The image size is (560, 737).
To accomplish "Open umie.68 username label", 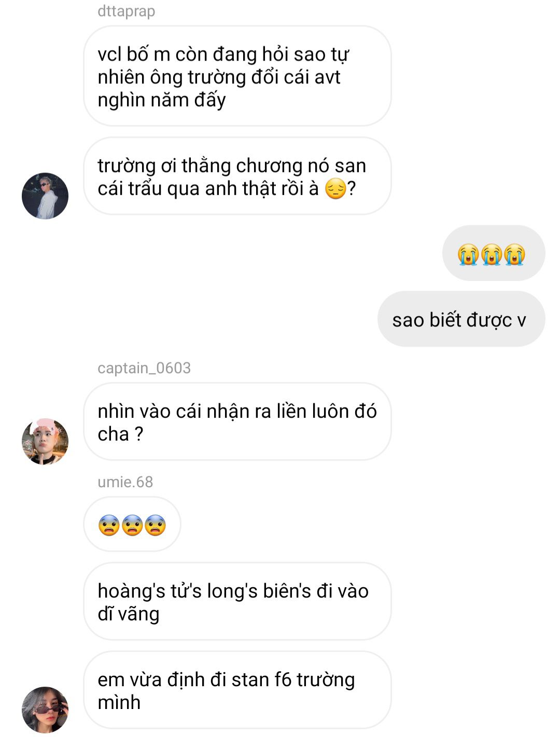I will tap(125, 482).
